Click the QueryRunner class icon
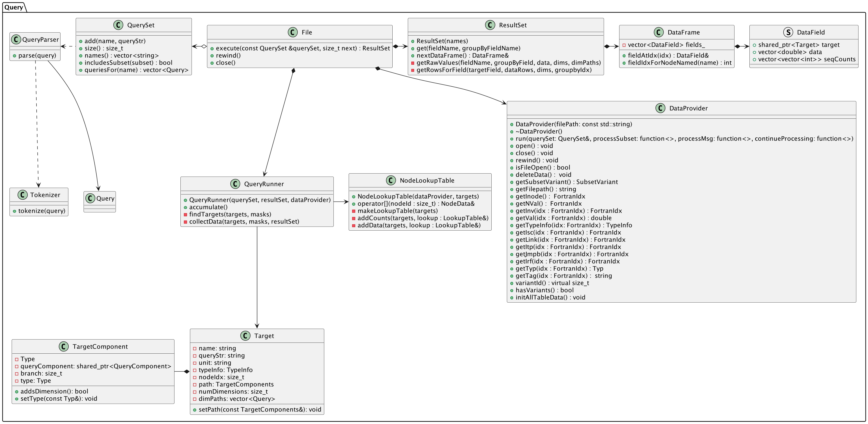The image size is (868, 424). [235, 184]
